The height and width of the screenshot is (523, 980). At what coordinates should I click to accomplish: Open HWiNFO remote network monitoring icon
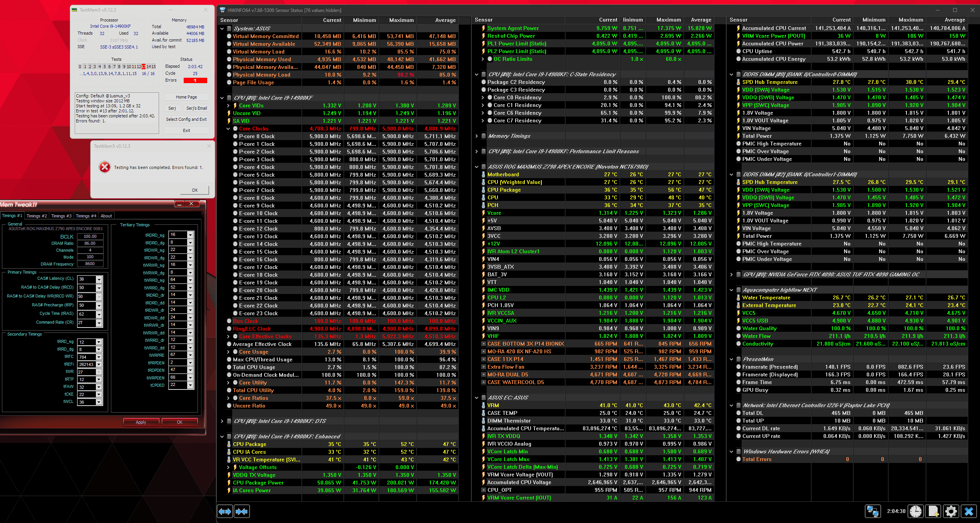[x=873, y=511]
